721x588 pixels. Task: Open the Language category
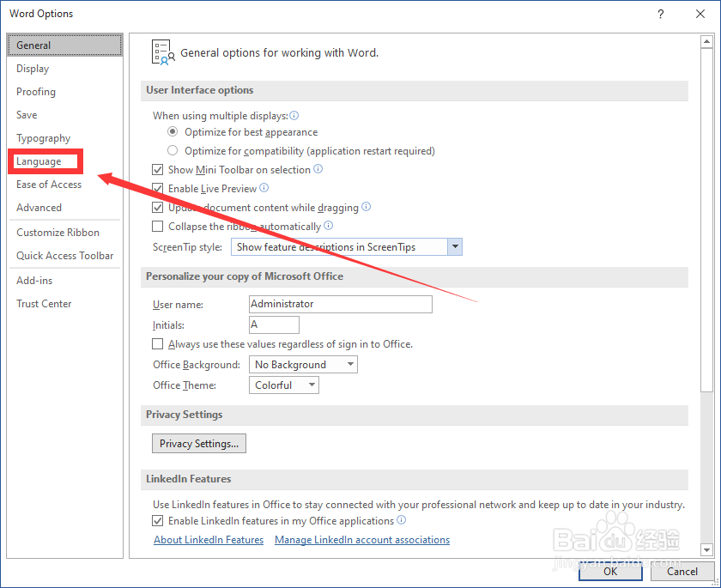pos(64,161)
